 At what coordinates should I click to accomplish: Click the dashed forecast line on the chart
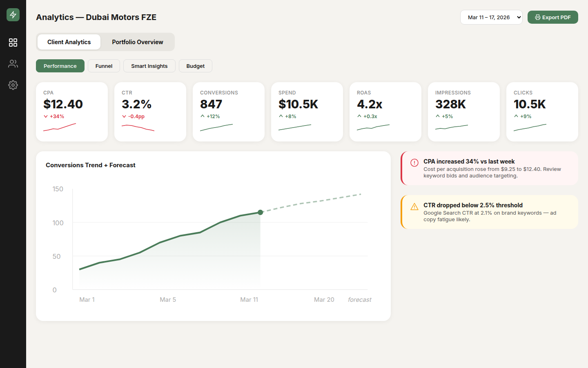(x=311, y=202)
